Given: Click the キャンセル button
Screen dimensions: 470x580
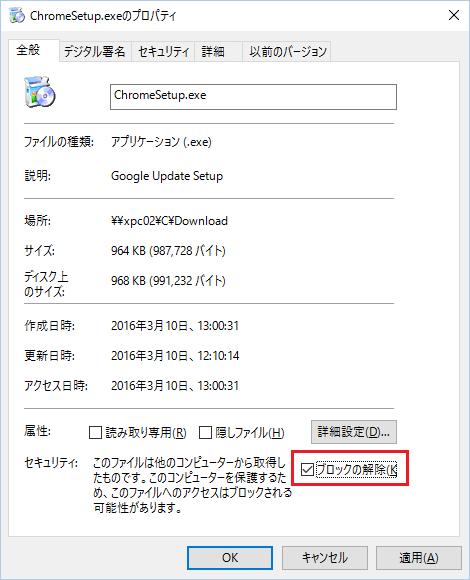Looking at the screenshot, I should point(325,557).
